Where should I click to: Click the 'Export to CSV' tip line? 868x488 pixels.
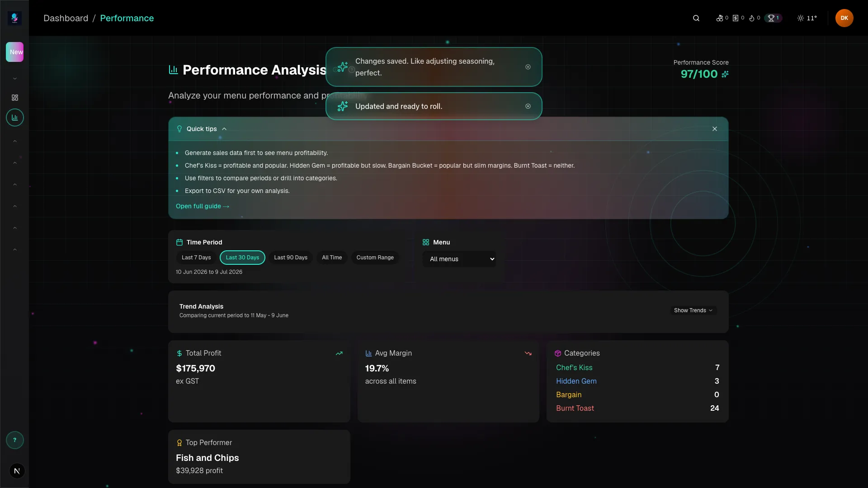237,191
